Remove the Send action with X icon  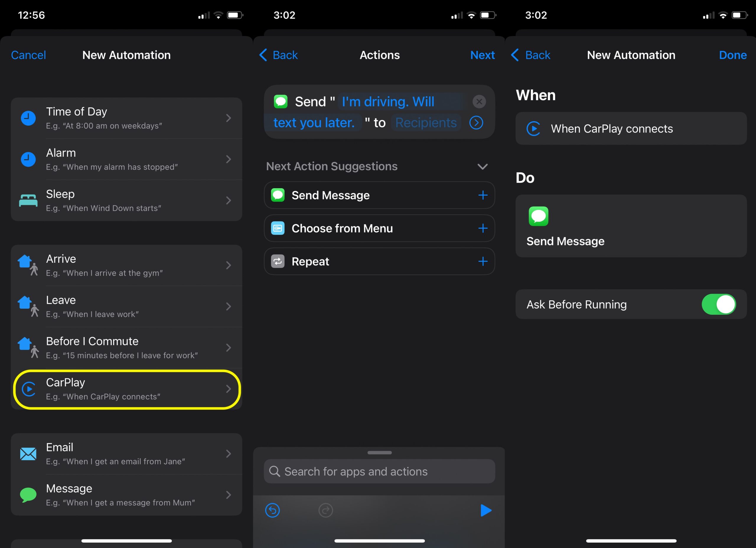(479, 101)
